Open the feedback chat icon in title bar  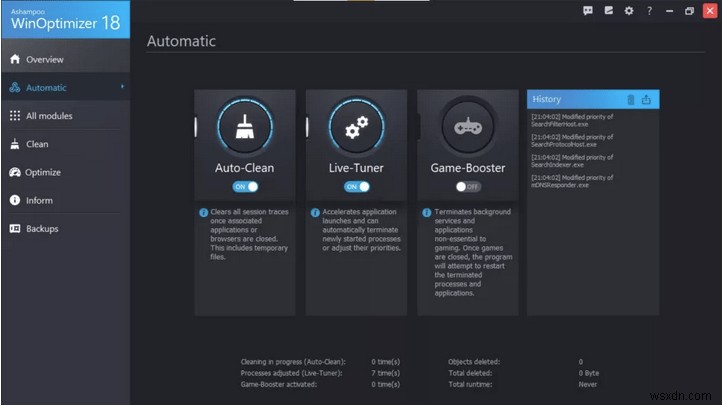pos(587,11)
